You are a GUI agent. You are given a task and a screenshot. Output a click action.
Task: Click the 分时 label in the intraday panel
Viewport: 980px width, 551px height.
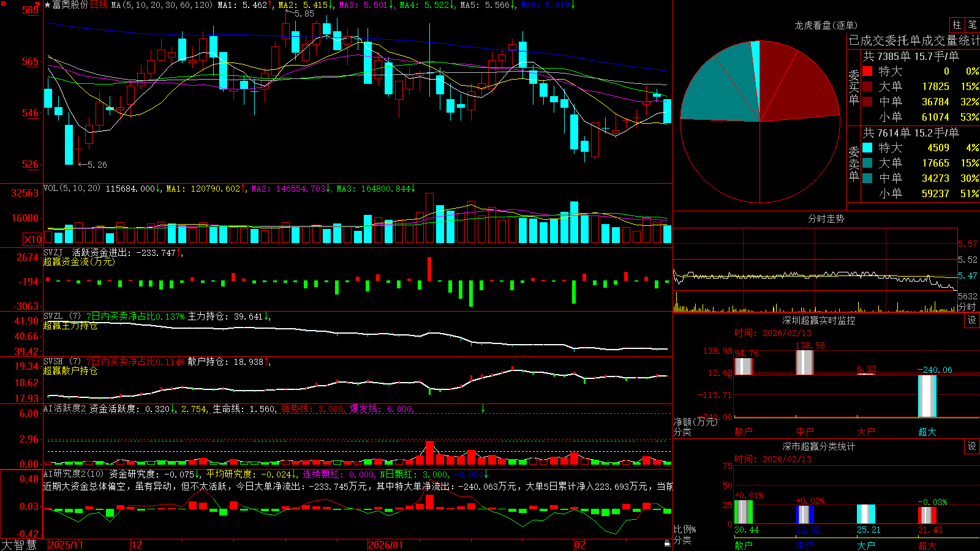(967, 307)
